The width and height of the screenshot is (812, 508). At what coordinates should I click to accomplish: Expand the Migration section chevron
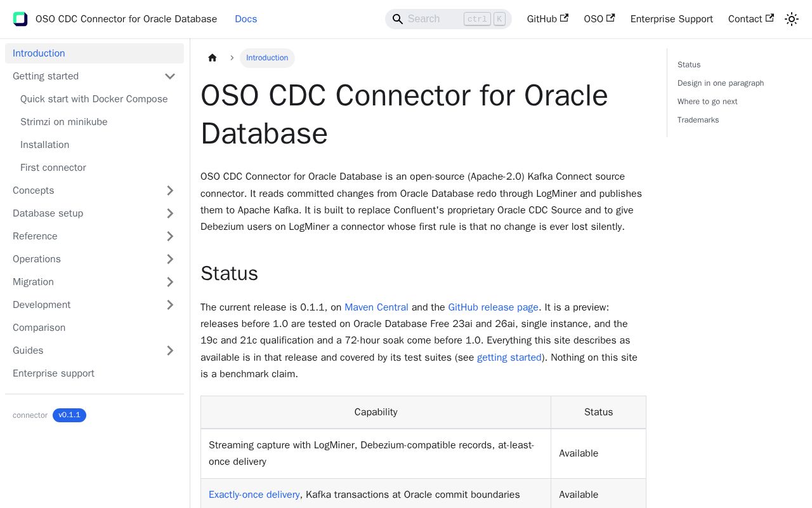coord(170,282)
